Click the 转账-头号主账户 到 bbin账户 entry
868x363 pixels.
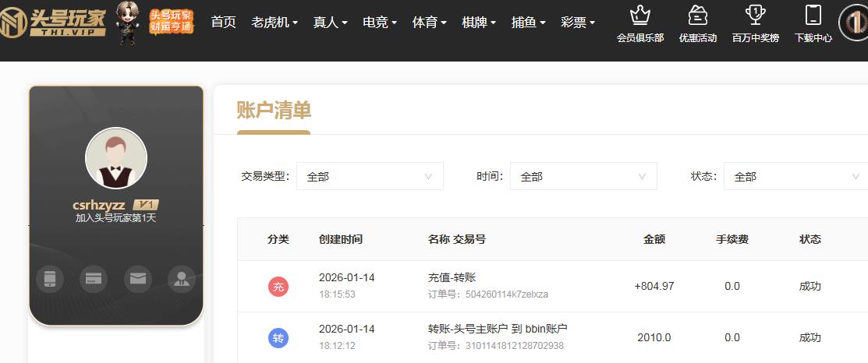point(498,329)
